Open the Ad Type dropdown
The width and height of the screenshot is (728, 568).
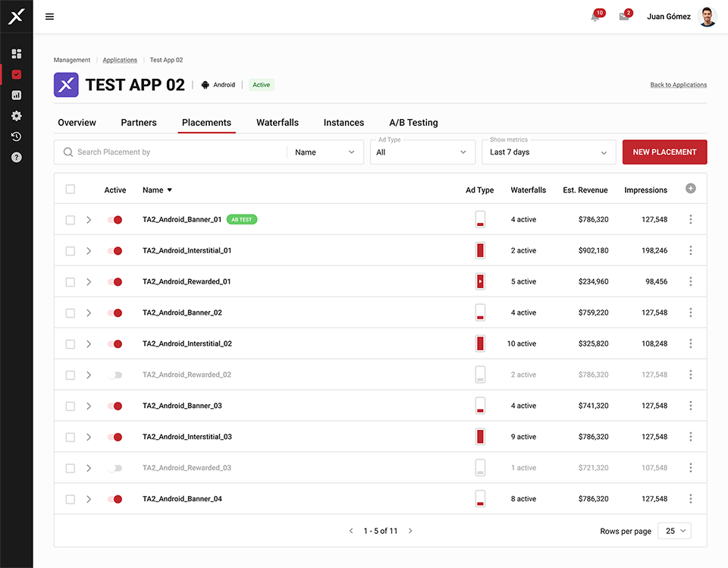point(422,152)
